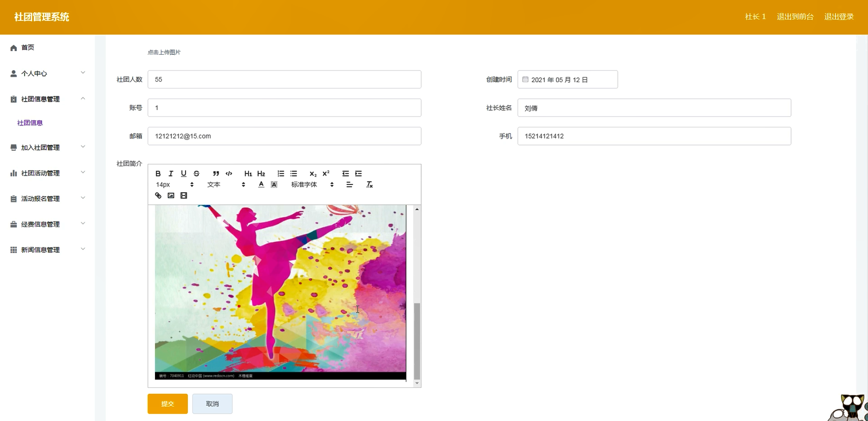
Task: Insert a hyperlink via the link icon
Action: click(158, 195)
